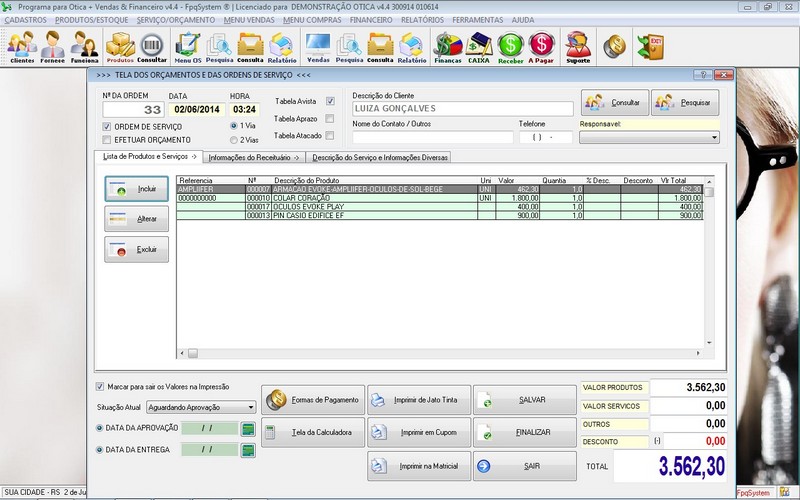Check the Efetuar Orçamento checkbox

click(x=108, y=140)
